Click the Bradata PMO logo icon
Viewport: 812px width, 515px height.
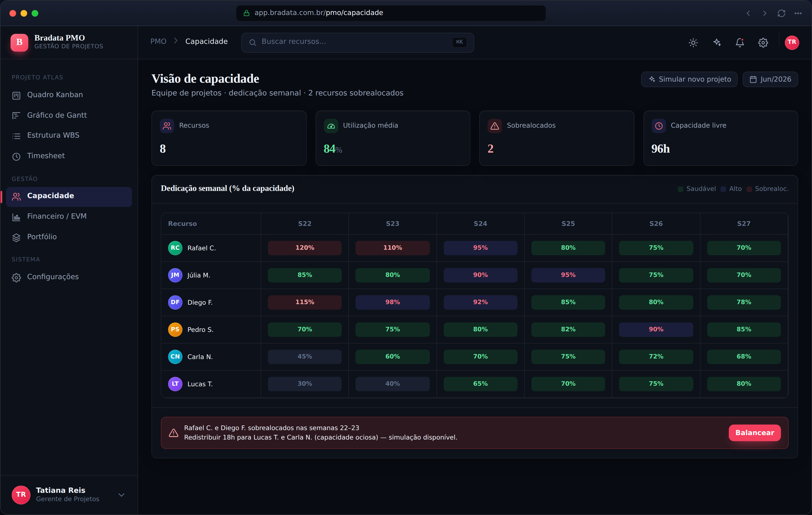pyautogui.click(x=19, y=42)
